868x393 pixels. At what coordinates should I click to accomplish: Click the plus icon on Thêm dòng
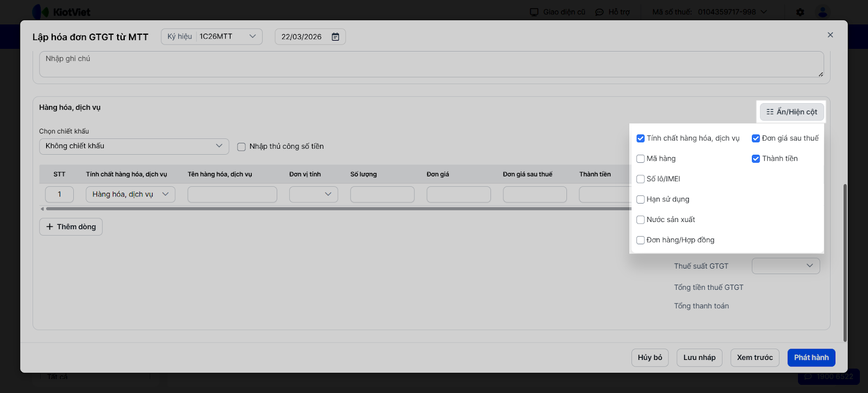pos(49,227)
